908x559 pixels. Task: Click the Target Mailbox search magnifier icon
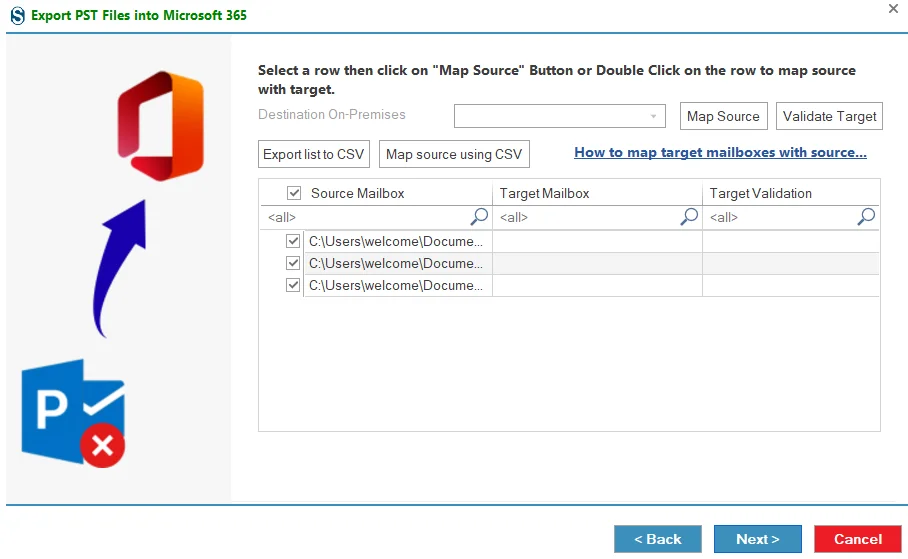pos(689,217)
